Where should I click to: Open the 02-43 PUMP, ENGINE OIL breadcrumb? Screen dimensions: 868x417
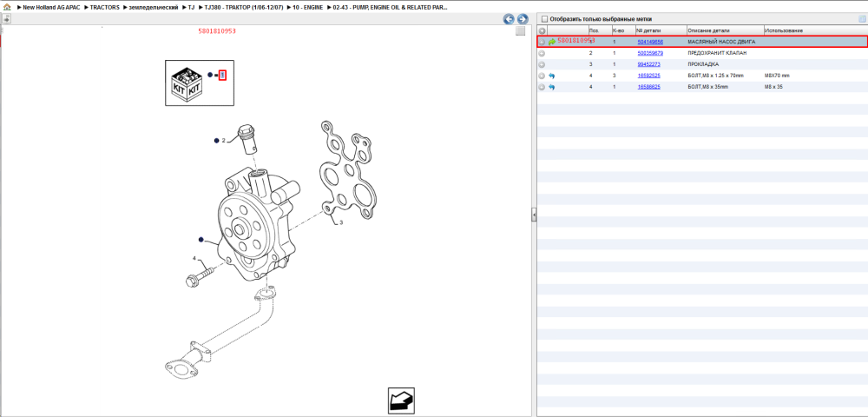pyautogui.click(x=391, y=8)
